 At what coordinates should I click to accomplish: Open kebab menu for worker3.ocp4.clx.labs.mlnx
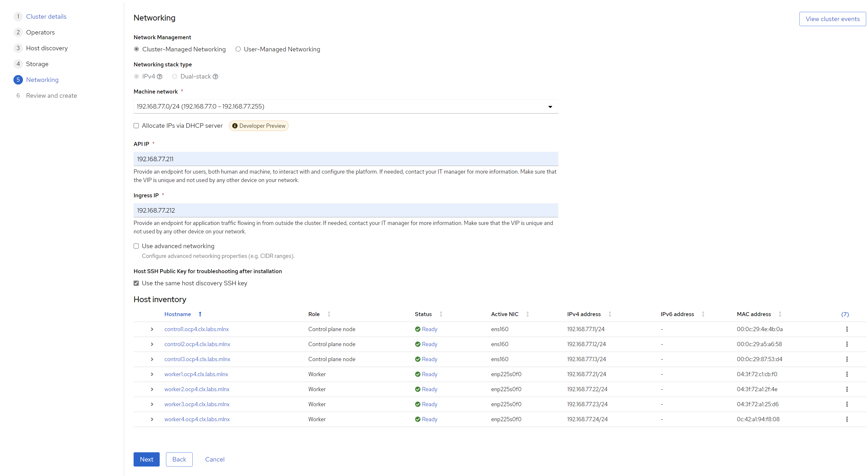847,404
